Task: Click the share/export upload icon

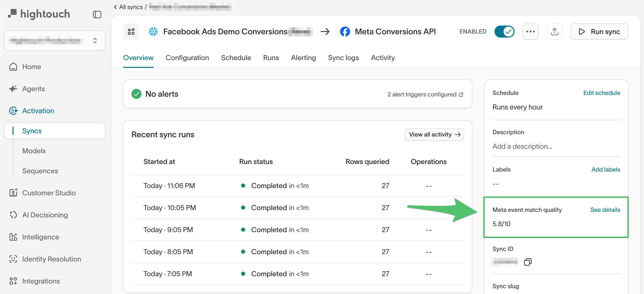Action: (554, 32)
